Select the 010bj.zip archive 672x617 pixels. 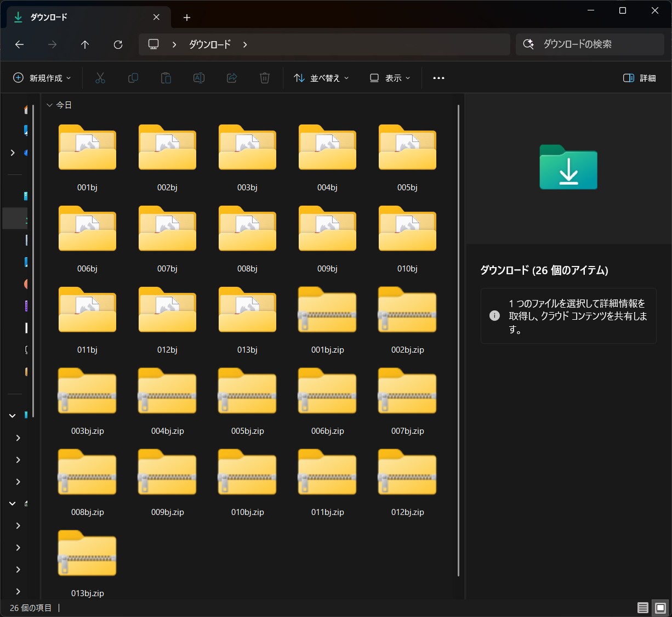(247, 482)
